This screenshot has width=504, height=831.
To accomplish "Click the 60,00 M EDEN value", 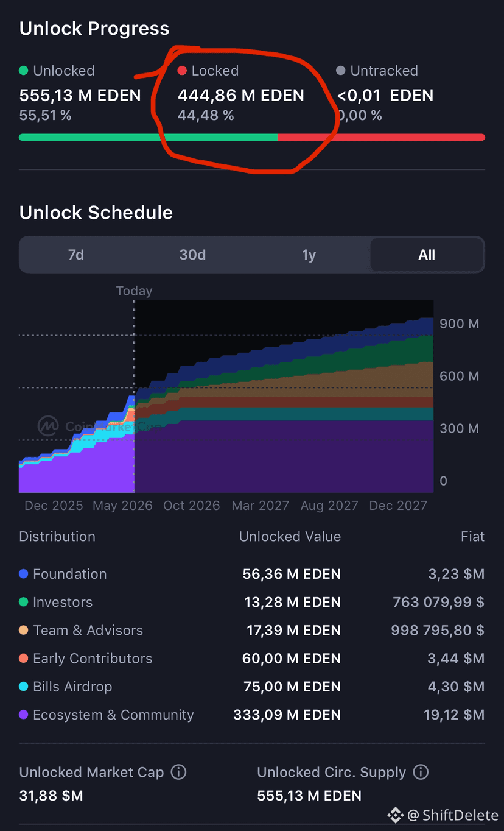I will (292, 659).
